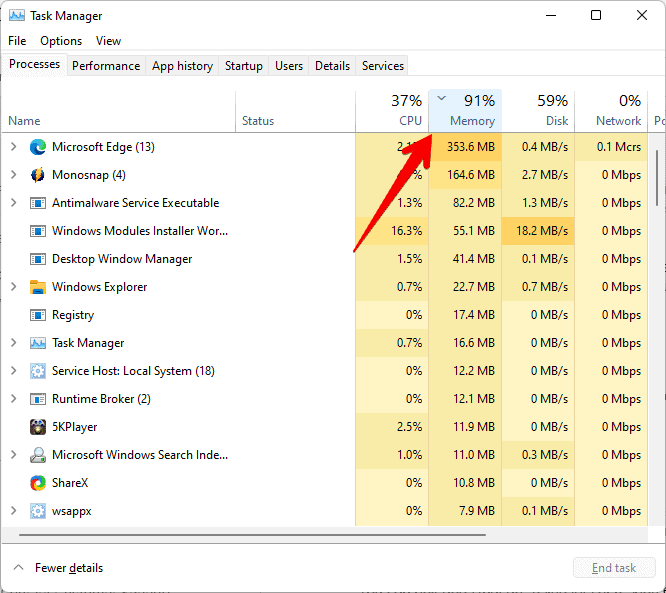This screenshot has height=593, width=666.
Task: Click the Windows Explorer folder icon
Action: [x=38, y=287]
